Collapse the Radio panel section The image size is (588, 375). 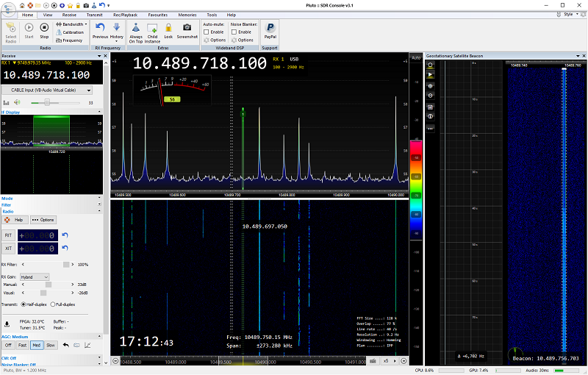pyautogui.click(x=99, y=211)
